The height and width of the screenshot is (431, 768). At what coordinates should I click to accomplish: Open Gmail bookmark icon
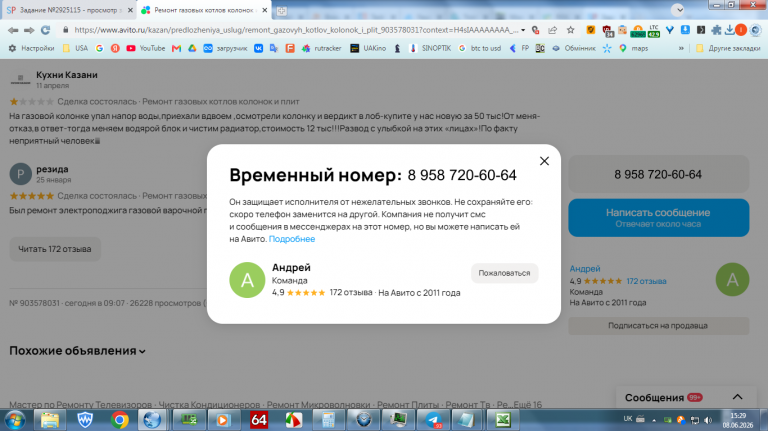point(176,48)
